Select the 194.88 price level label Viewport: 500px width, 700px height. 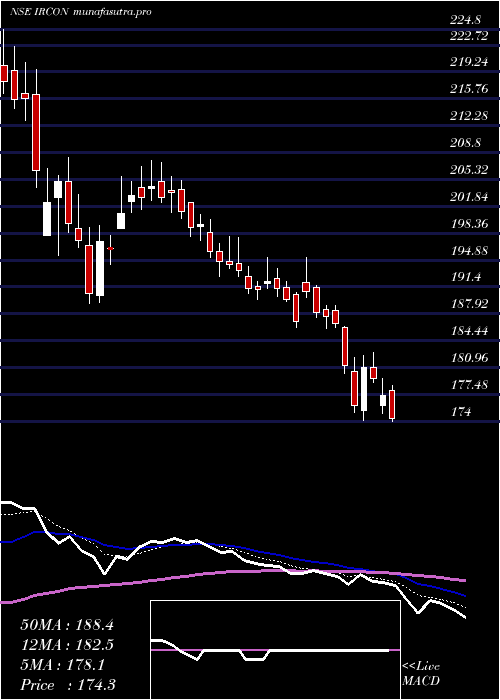tap(469, 250)
